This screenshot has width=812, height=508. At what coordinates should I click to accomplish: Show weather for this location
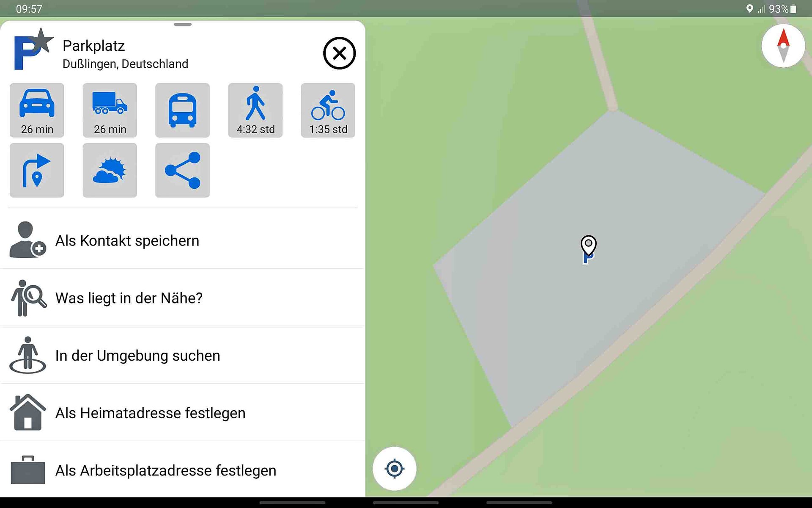[110, 170]
